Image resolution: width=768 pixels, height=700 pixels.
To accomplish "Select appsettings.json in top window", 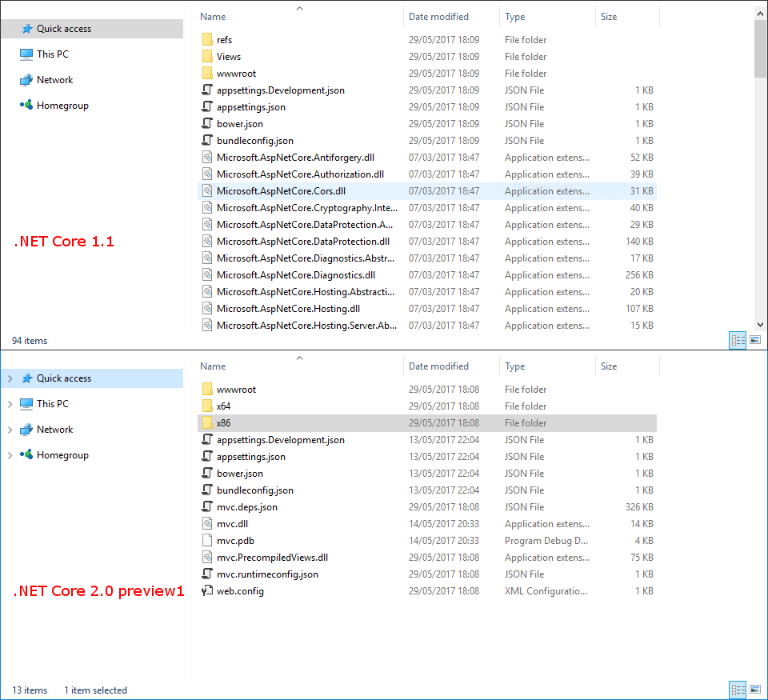I will pos(250,106).
